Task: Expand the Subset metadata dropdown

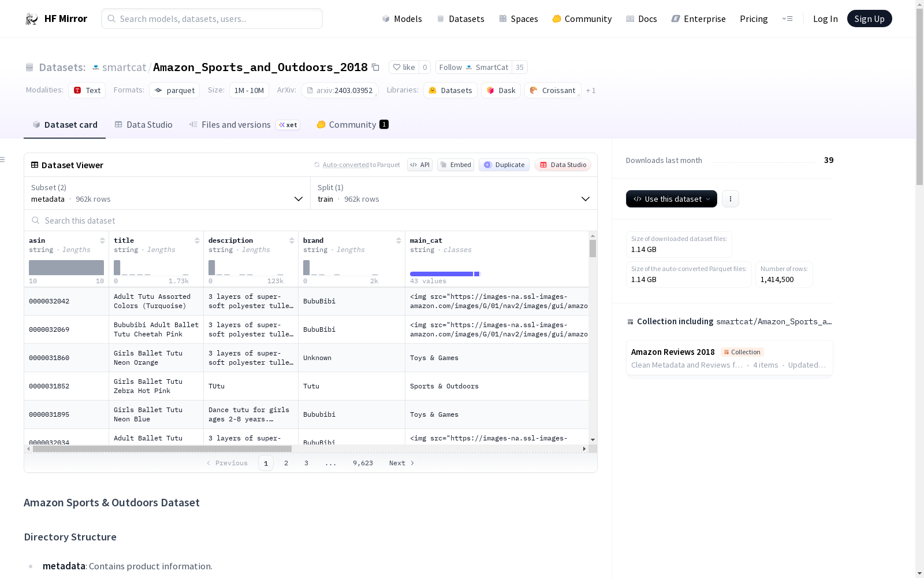Action: (167, 193)
